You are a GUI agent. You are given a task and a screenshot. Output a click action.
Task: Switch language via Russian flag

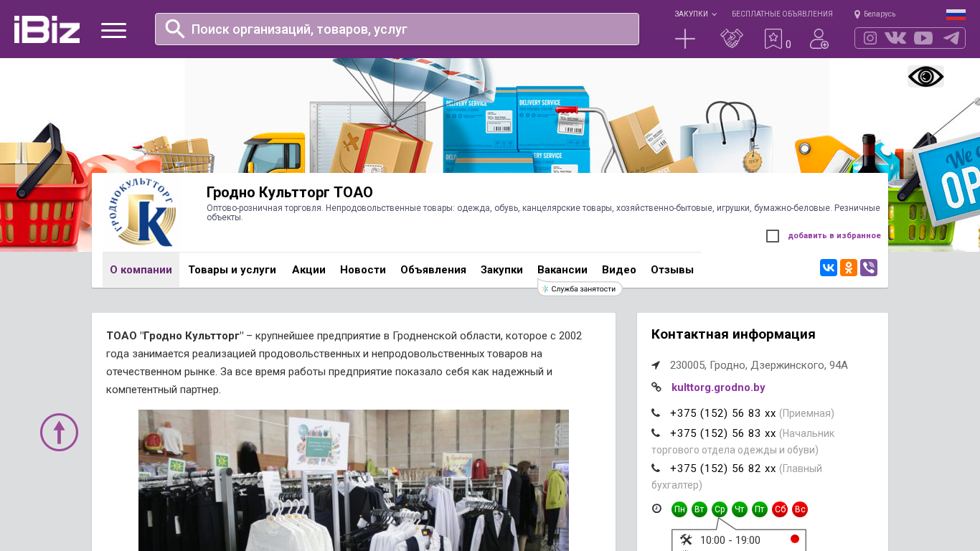[x=956, y=14]
